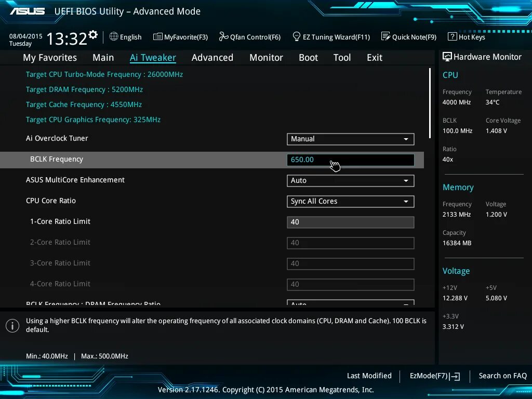Click the 2133 MHz memory frequency value

point(457,215)
